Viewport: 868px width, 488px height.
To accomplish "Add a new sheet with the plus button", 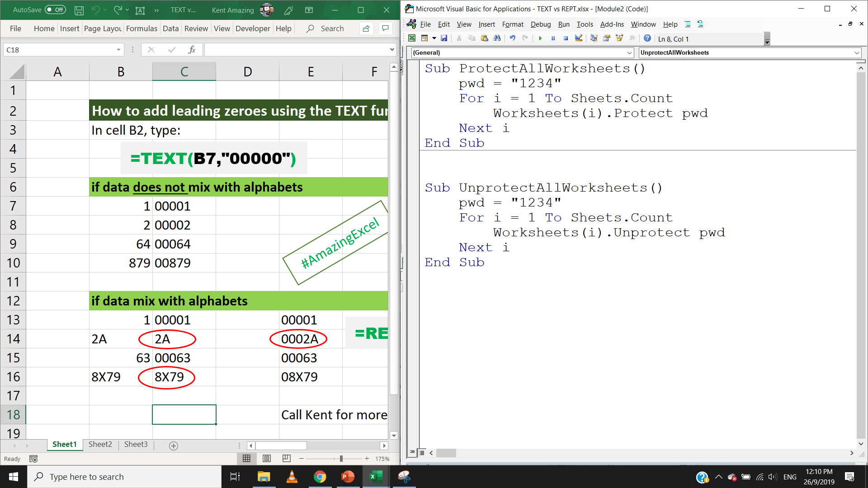I will coord(173,446).
